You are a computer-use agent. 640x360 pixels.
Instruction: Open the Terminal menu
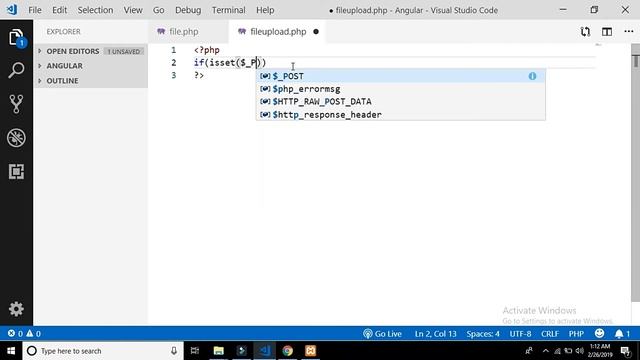[228, 10]
